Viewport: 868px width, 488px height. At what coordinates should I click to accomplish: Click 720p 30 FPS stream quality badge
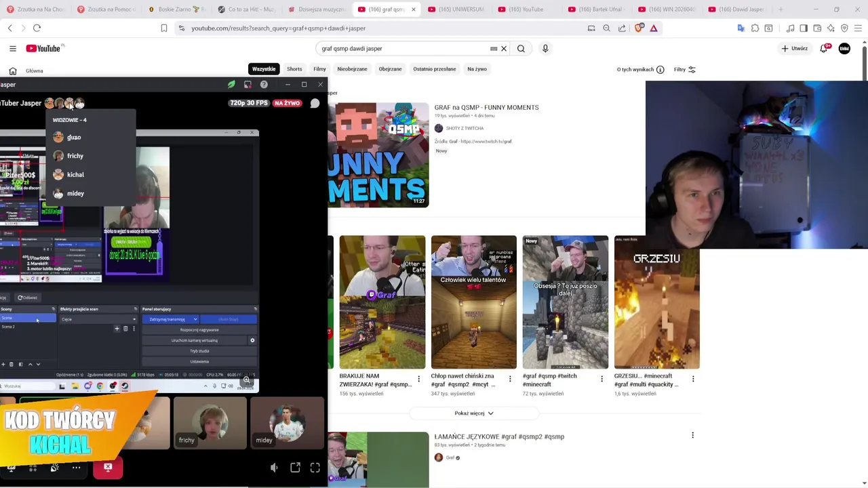click(249, 103)
